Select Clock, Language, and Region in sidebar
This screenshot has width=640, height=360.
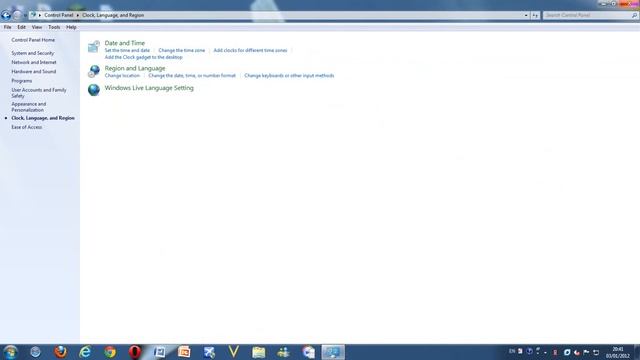pos(43,118)
